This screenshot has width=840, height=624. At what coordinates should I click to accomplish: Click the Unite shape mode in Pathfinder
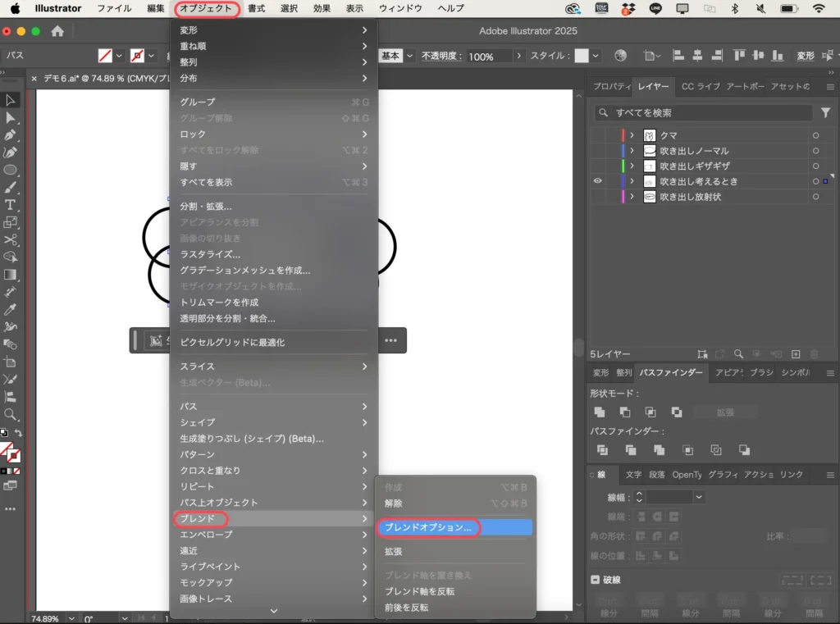pyautogui.click(x=600, y=411)
